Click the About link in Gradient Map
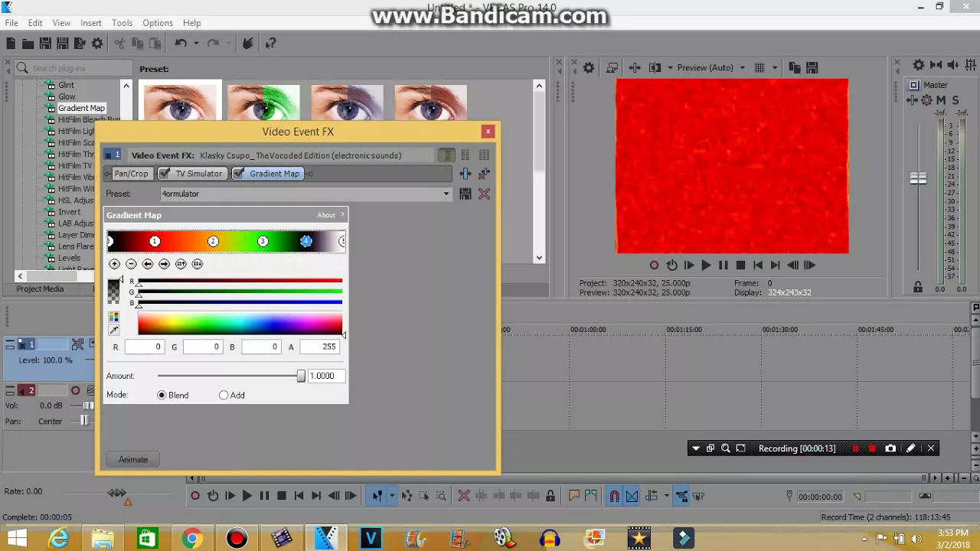The image size is (980, 551). point(326,215)
